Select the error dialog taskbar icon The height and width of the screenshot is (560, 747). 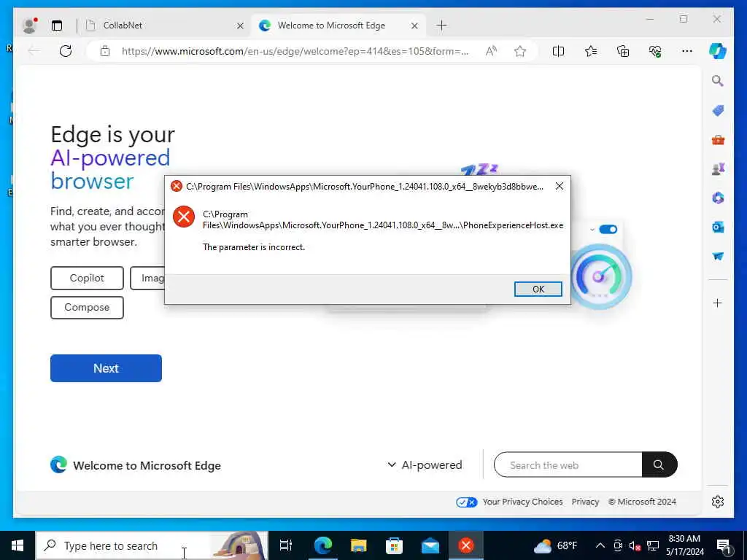pyautogui.click(x=466, y=545)
